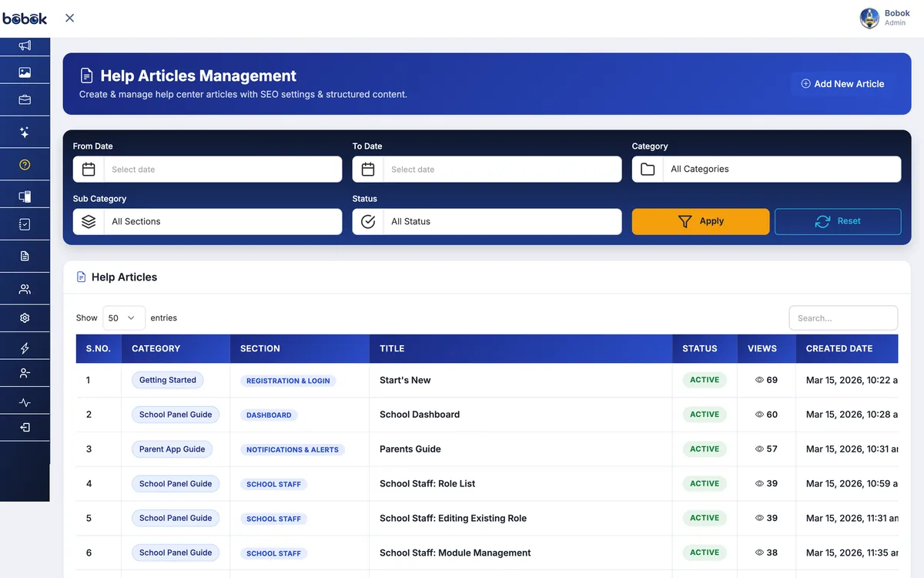Open the users group sidebar icon

pos(25,289)
